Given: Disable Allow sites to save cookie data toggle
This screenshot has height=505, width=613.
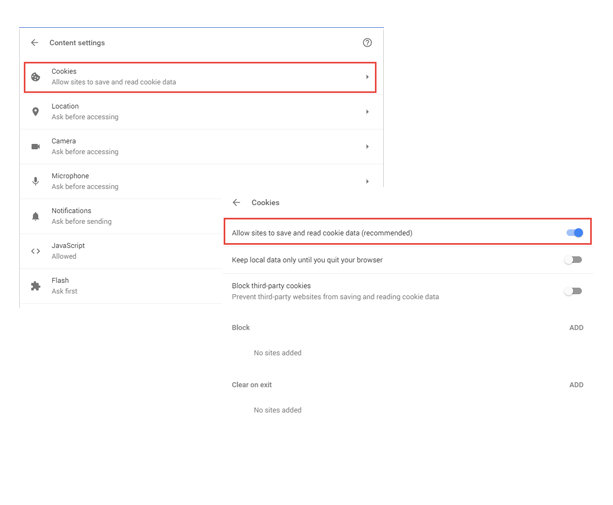Looking at the screenshot, I should click(x=574, y=233).
